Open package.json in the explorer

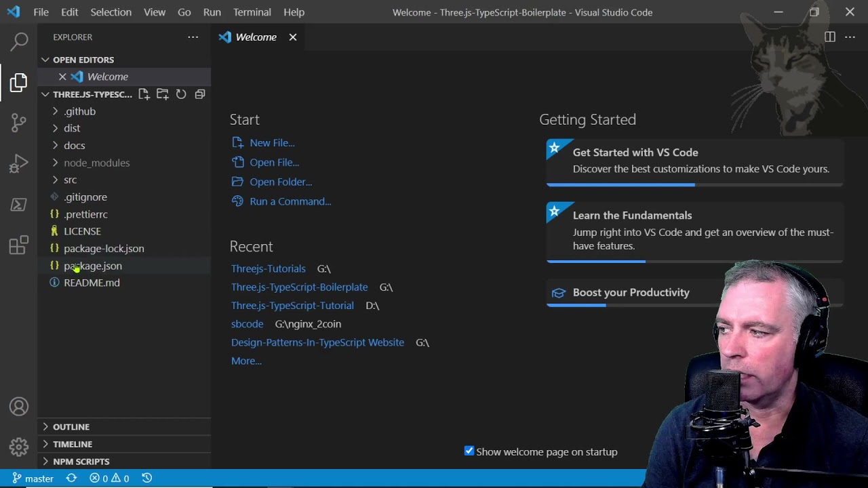(x=93, y=266)
